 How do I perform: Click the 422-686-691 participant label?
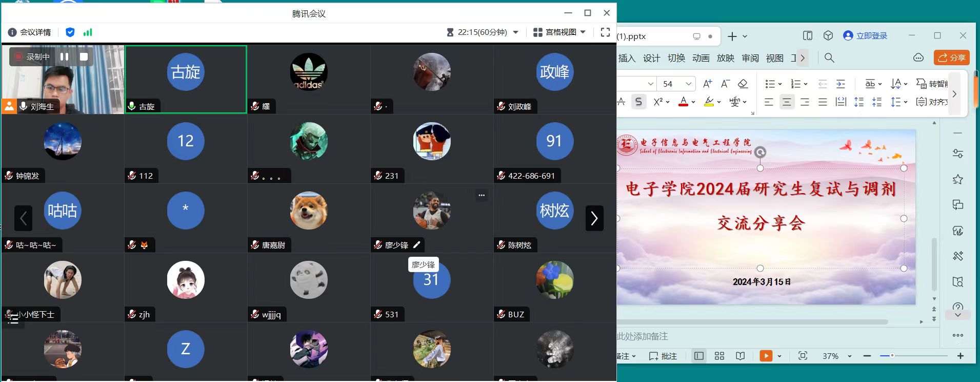point(531,176)
